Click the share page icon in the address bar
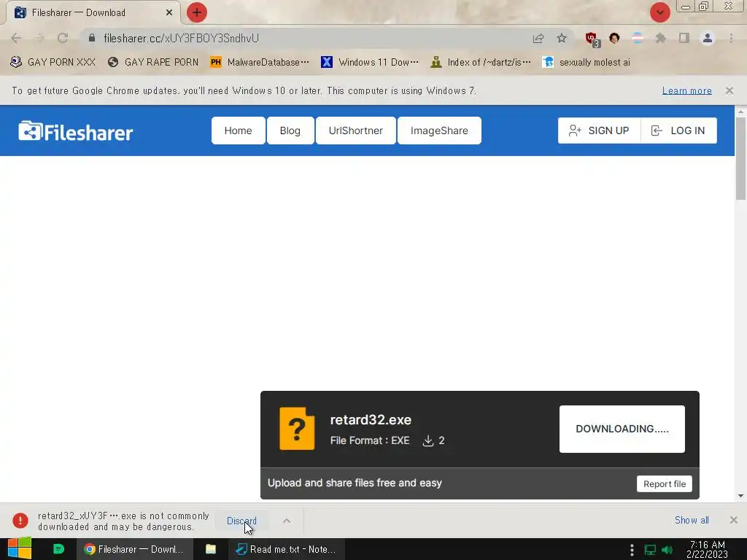The width and height of the screenshot is (747, 560). [x=538, y=38]
